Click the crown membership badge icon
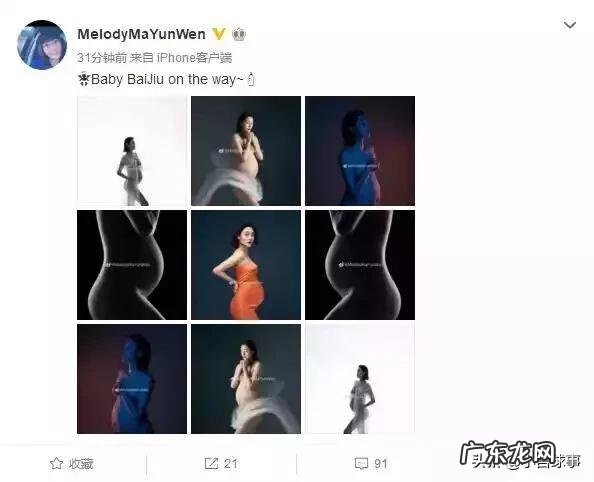The width and height of the screenshot is (594, 482). tap(239, 34)
